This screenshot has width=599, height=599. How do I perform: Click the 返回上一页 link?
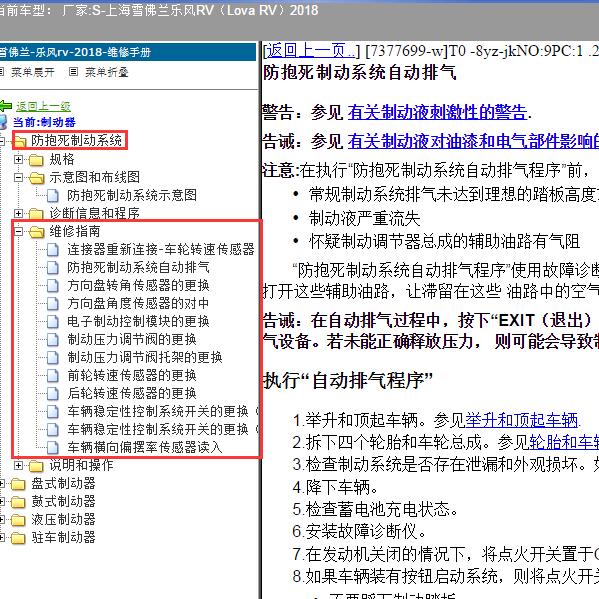pyautogui.click(x=311, y=50)
